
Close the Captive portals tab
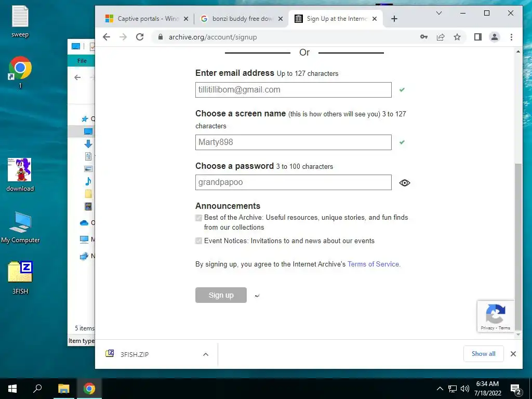click(x=186, y=19)
